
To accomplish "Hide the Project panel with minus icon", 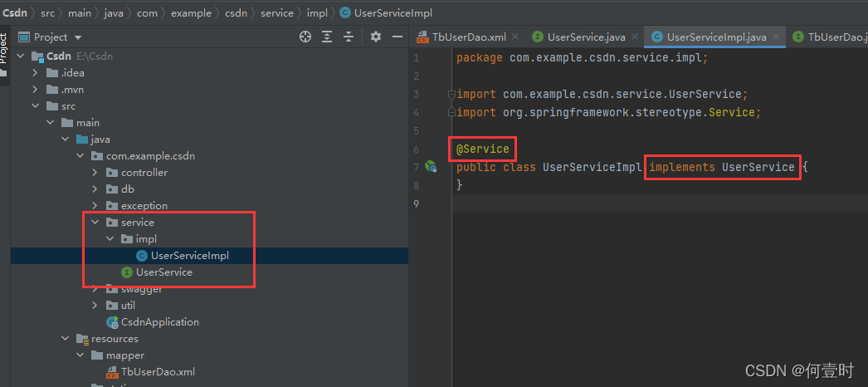I will pos(397,37).
